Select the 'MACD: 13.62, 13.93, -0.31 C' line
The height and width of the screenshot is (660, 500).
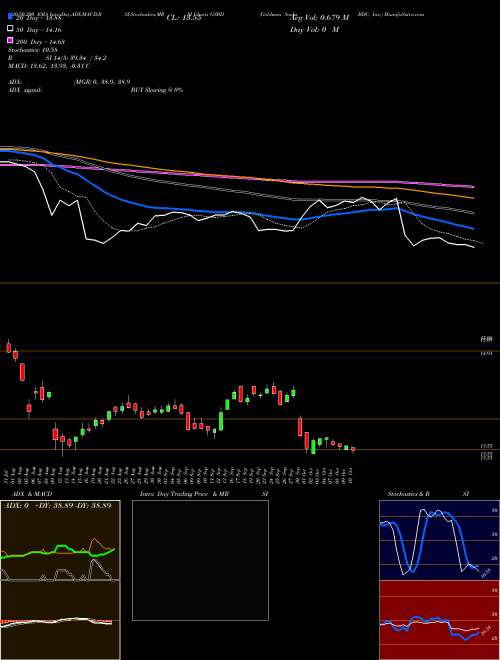[49, 66]
